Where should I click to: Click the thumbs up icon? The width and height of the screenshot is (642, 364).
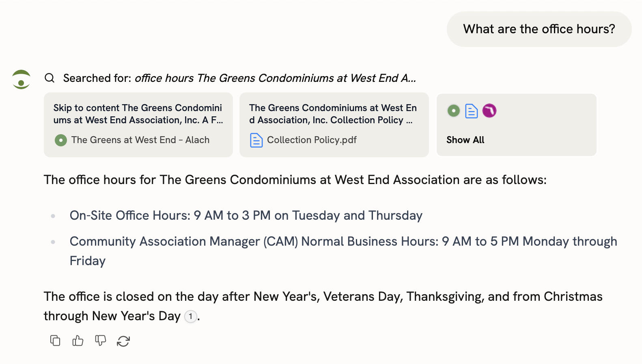tap(78, 340)
